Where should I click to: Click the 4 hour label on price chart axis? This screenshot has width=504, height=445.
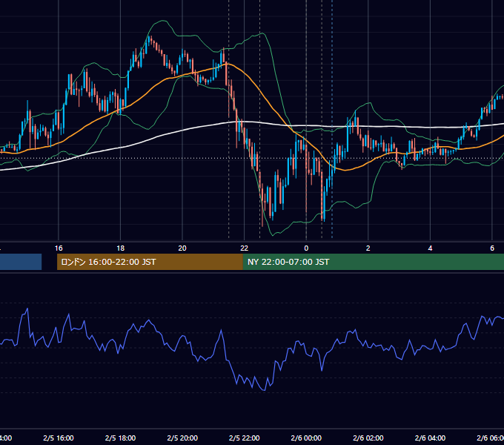click(x=430, y=248)
